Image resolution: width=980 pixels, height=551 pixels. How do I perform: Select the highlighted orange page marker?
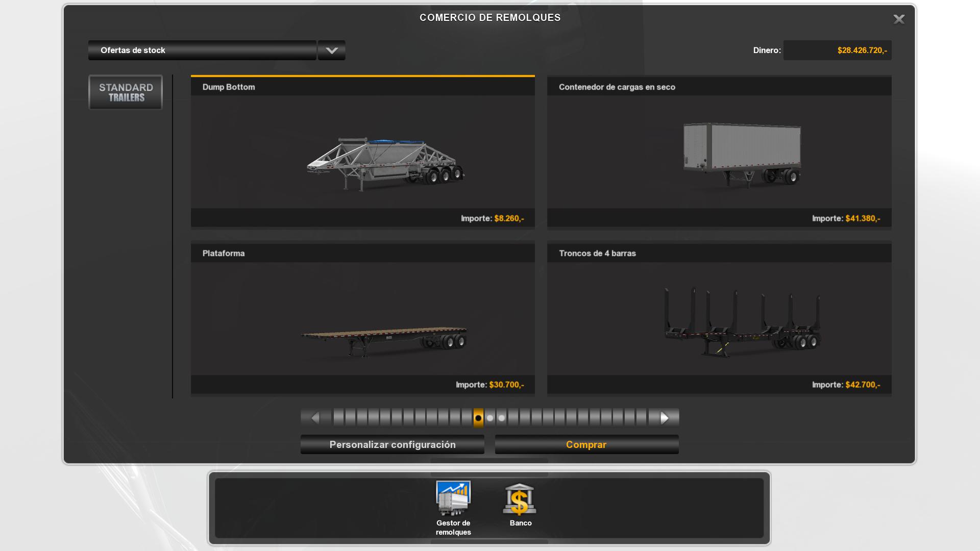pos(478,418)
